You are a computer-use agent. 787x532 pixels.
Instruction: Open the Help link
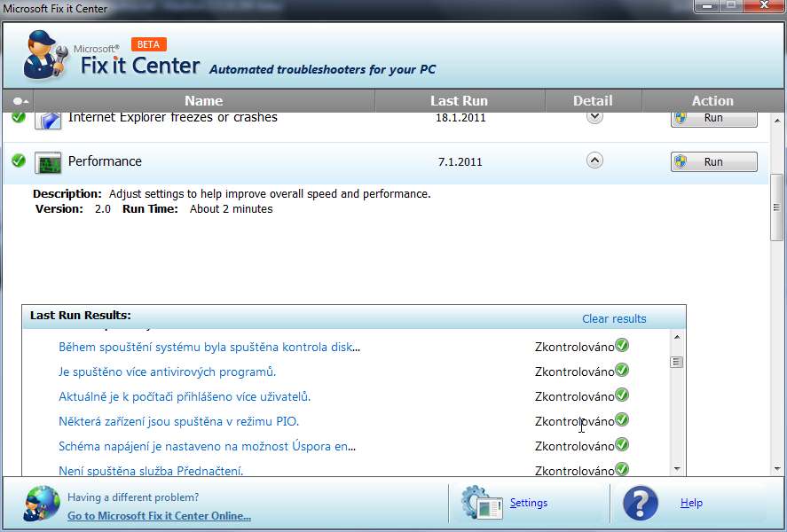click(691, 503)
